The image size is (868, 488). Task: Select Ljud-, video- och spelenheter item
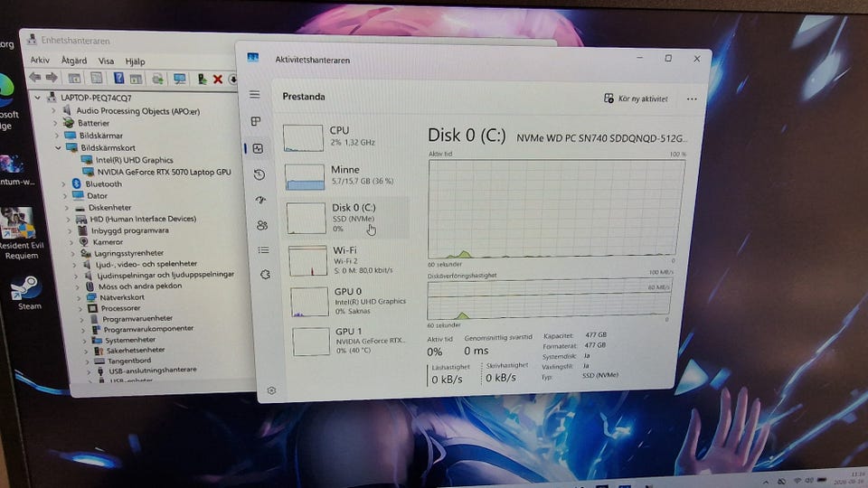(146, 264)
